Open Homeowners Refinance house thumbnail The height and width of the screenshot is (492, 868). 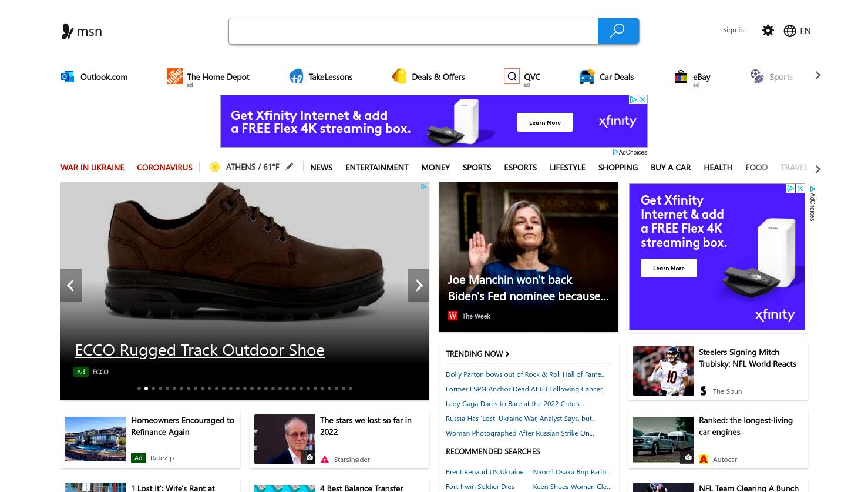point(96,439)
